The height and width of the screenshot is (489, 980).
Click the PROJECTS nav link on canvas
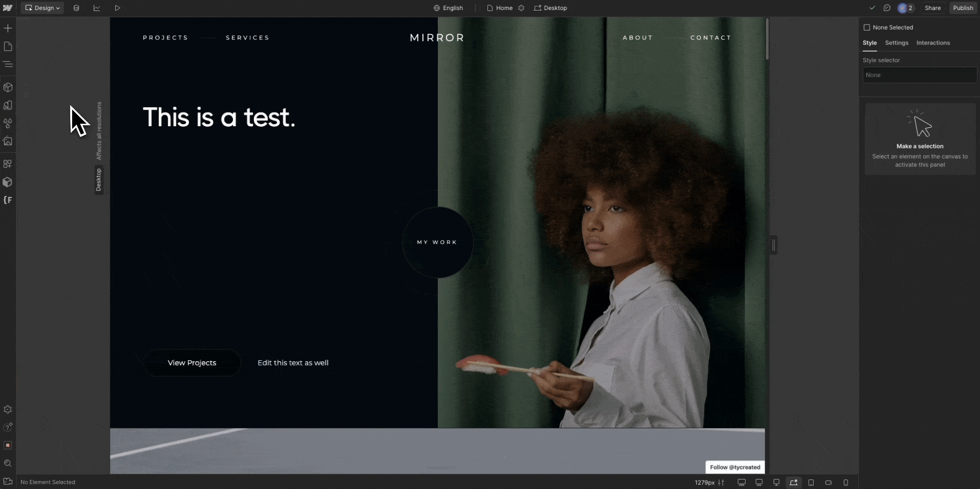coord(165,38)
